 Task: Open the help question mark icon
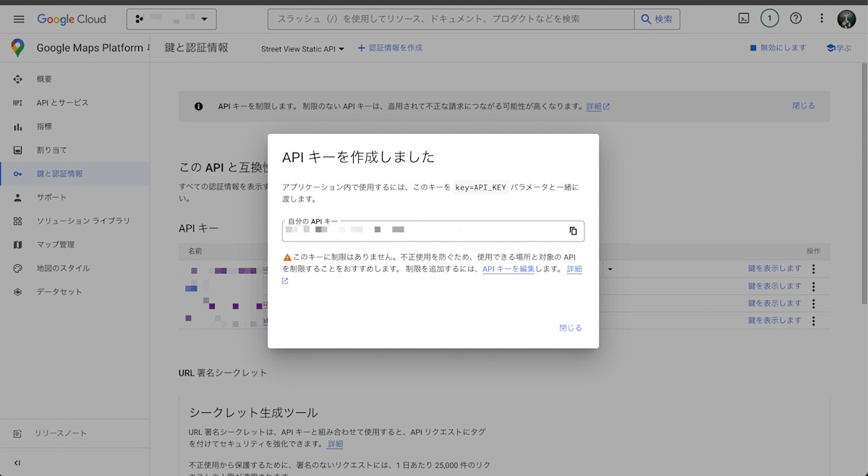[796, 19]
